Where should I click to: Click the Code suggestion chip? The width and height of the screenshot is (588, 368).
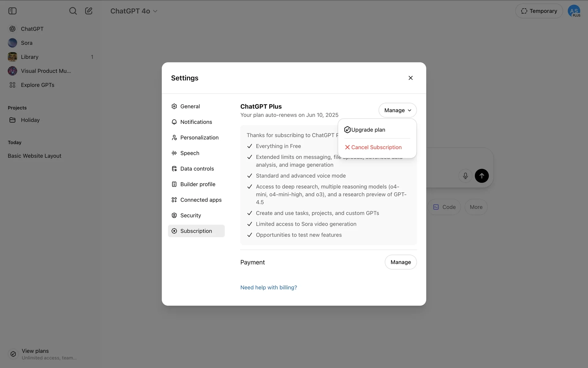[444, 207]
